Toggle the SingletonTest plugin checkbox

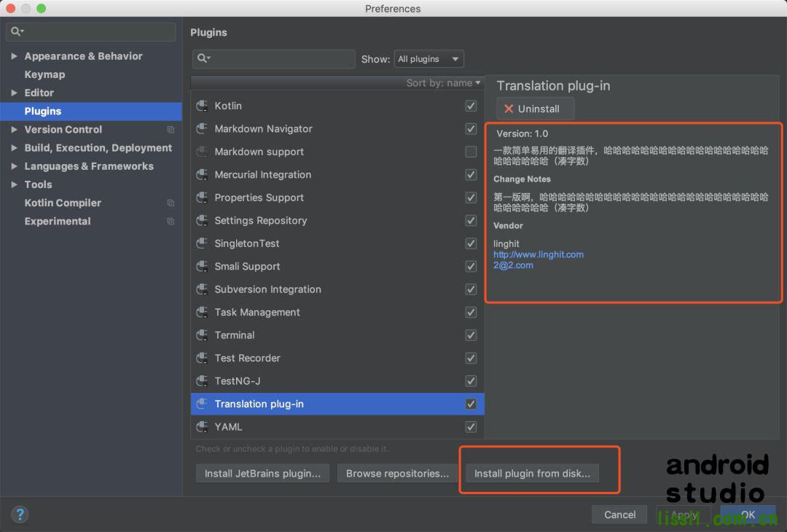(471, 243)
